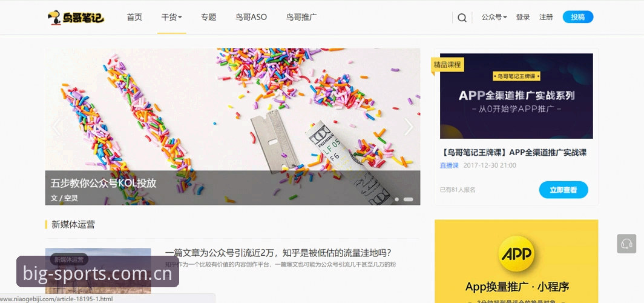This screenshot has width=644, height=303.
Task: Go to next carousel slide arrow
Action: (x=408, y=127)
